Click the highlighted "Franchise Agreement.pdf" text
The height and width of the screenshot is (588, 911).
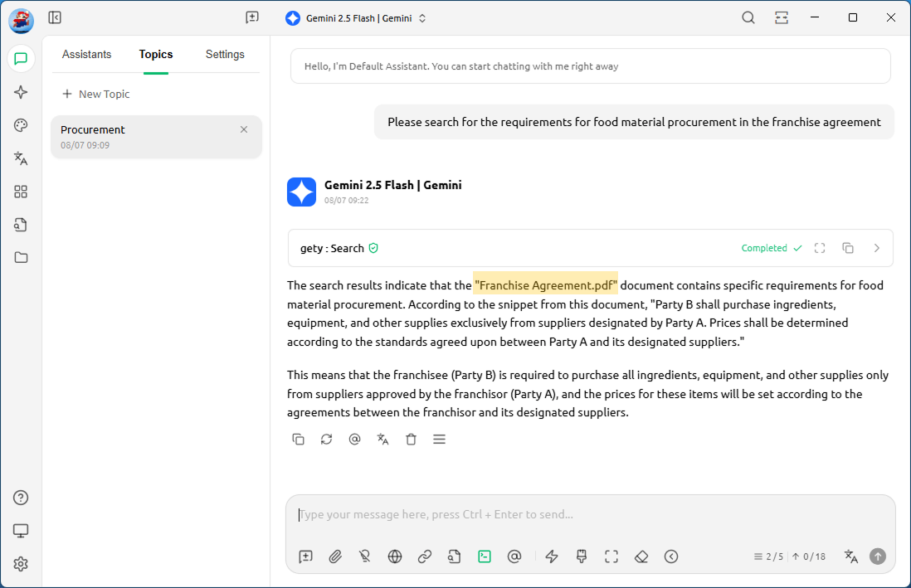[546, 285]
